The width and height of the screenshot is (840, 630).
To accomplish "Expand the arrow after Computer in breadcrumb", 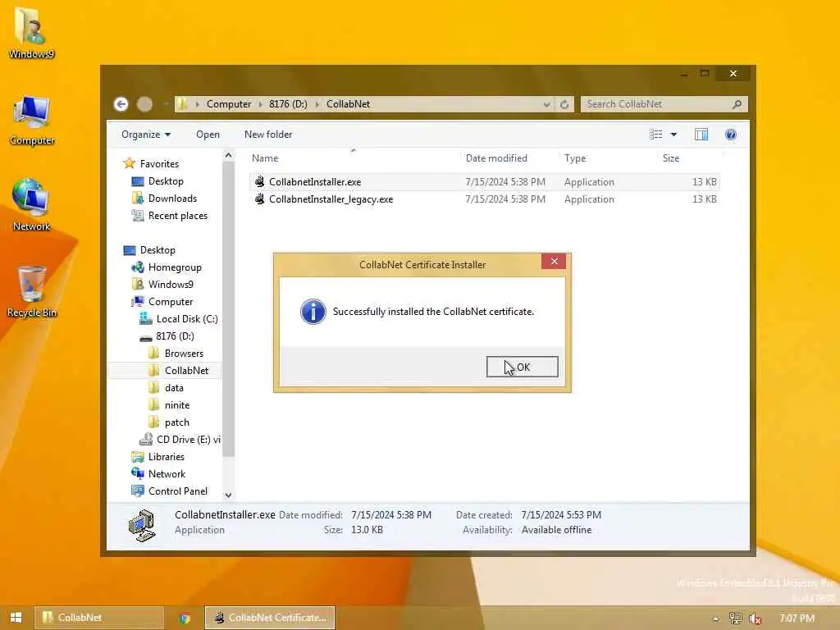I will tap(260, 104).
